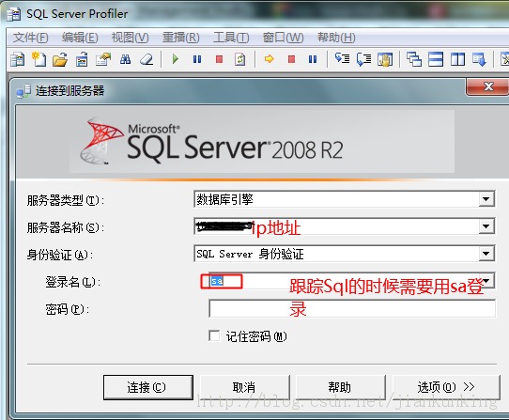Open the 工具(T) menu
509x420 pixels.
pyautogui.click(x=231, y=38)
